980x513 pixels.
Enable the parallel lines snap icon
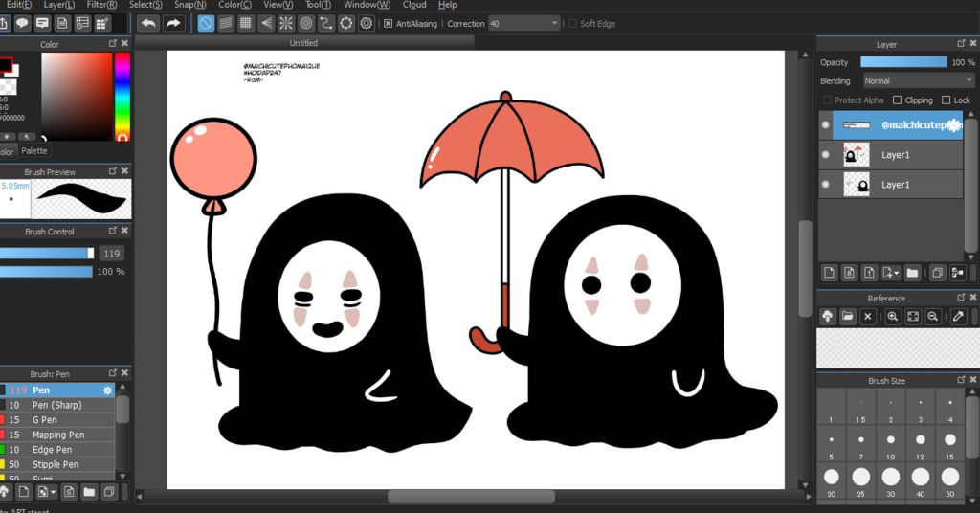click(226, 24)
